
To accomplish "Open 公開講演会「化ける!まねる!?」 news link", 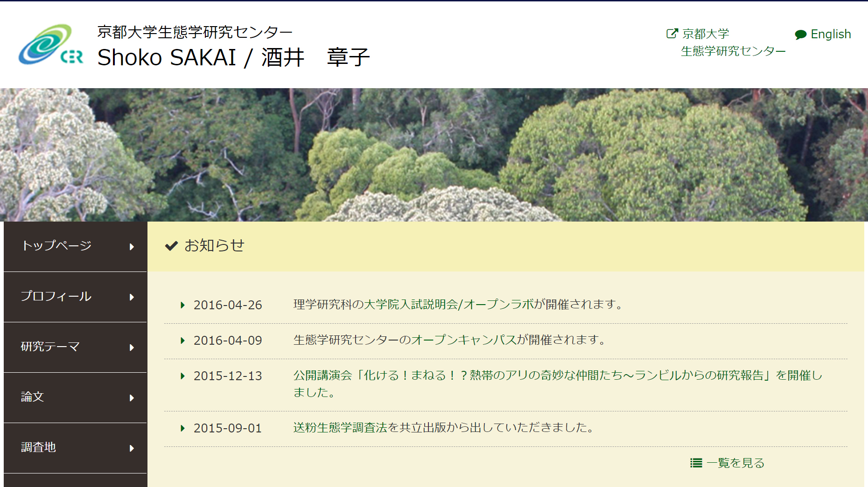I will click(558, 384).
